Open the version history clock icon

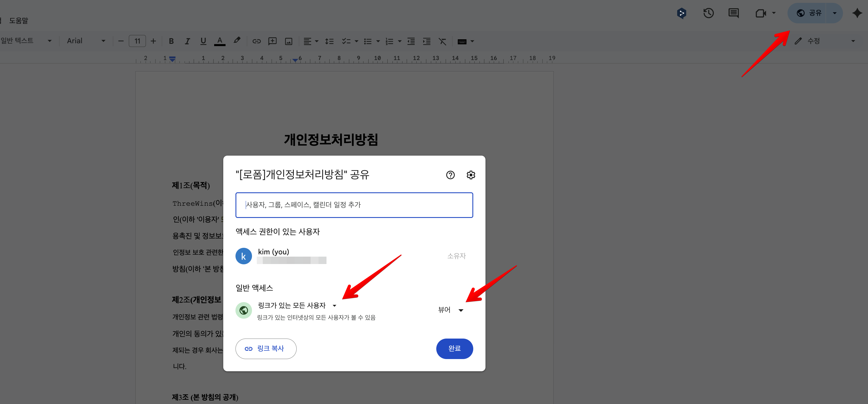point(708,13)
